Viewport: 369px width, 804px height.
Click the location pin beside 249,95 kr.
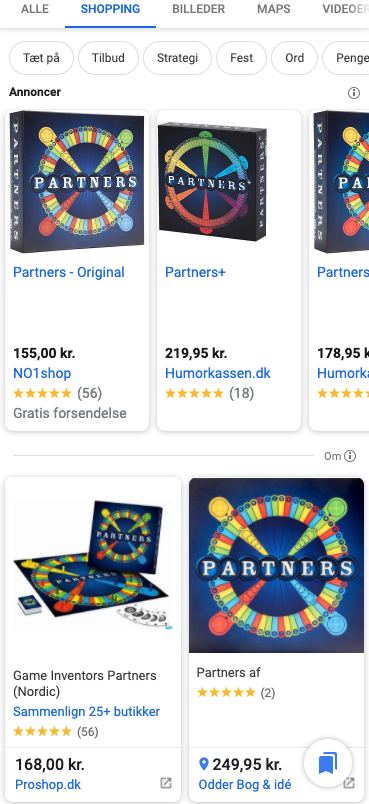(203, 765)
